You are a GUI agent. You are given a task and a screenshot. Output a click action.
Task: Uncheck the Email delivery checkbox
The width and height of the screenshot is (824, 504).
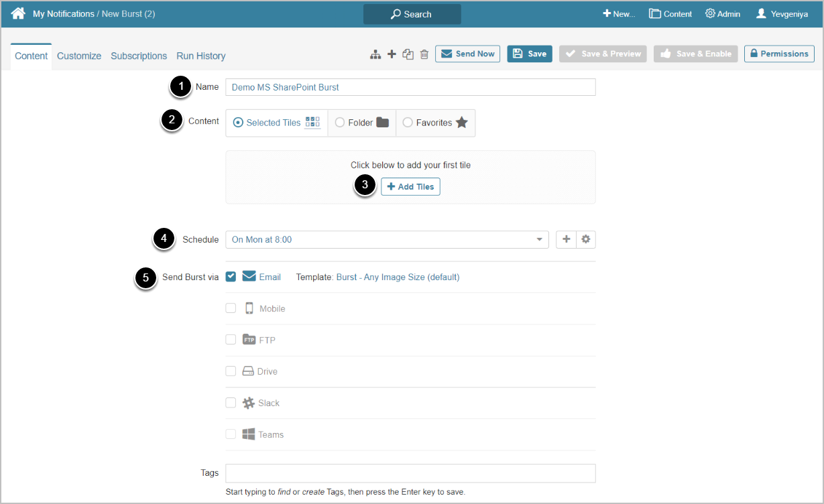pos(231,276)
